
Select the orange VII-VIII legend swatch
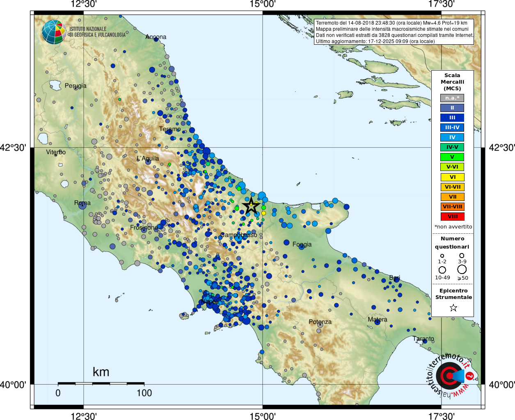tap(452, 207)
